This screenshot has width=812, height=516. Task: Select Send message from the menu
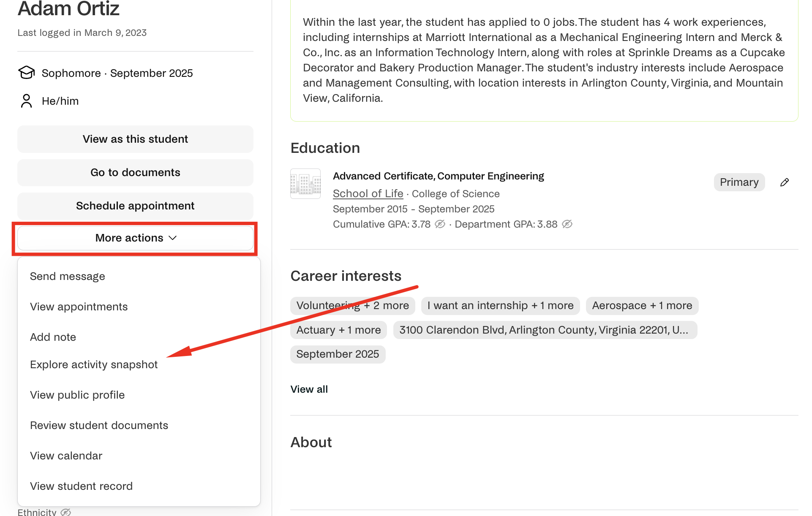point(68,276)
